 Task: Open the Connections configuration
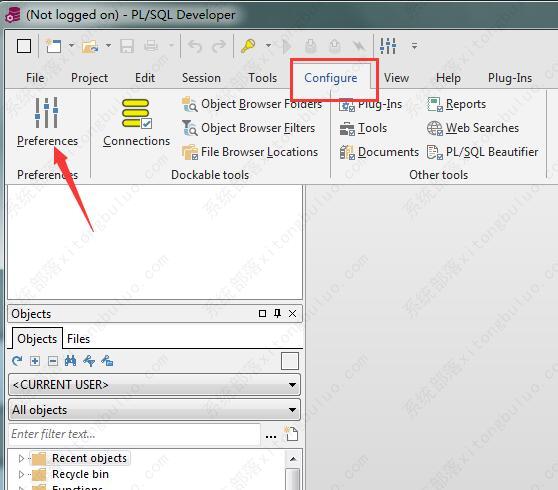click(x=136, y=122)
